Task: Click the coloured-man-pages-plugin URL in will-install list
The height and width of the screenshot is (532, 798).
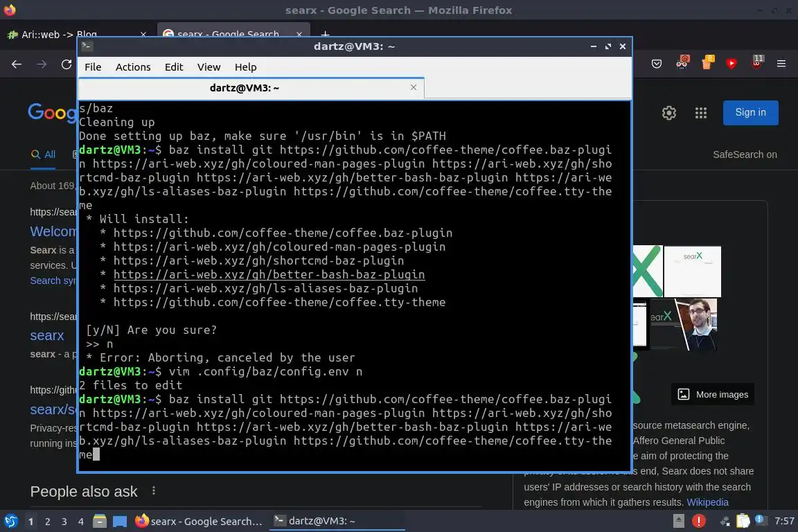Action: 279,247
